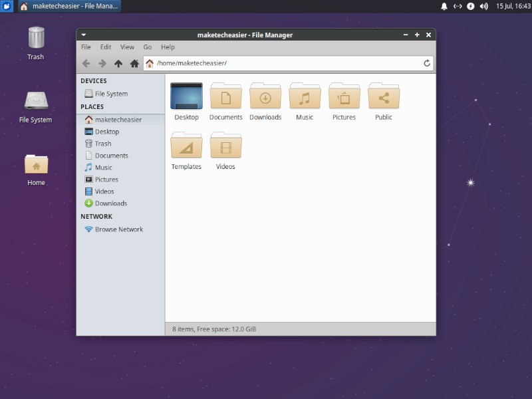Image resolution: width=532 pixels, height=399 pixels.
Task: Click the clock showing 15 Jul
Action: (513, 7)
